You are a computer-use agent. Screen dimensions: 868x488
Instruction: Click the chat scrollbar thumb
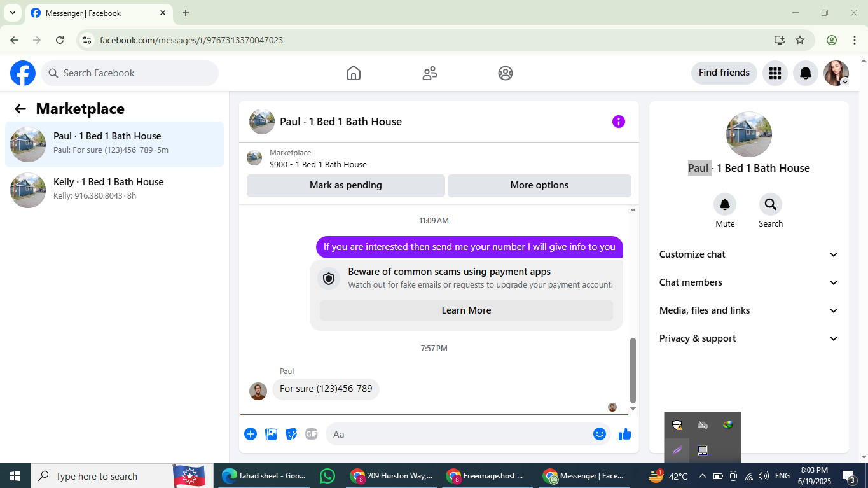click(633, 370)
